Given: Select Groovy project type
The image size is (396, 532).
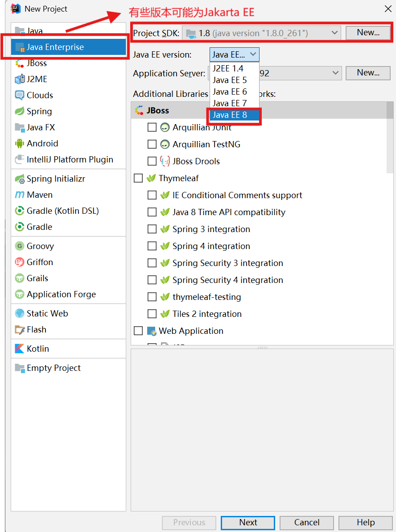Looking at the screenshot, I should (68, 246).
